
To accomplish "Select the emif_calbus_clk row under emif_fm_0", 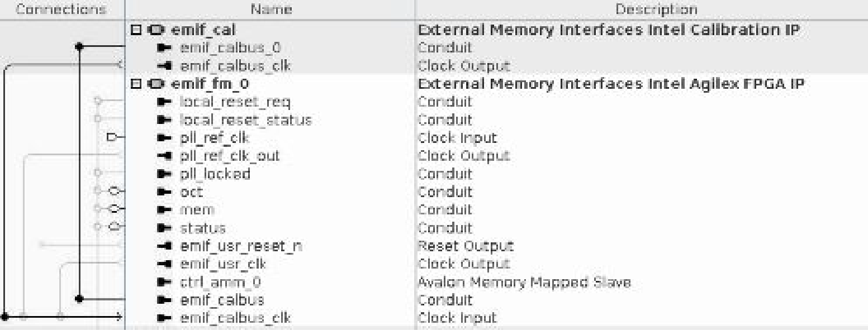I will coord(235,318).
